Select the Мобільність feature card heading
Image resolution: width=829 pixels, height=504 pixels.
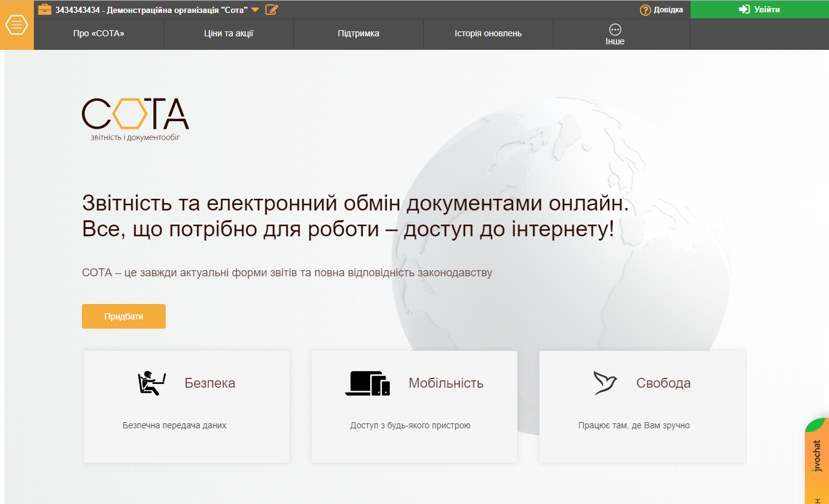[446, 383]
